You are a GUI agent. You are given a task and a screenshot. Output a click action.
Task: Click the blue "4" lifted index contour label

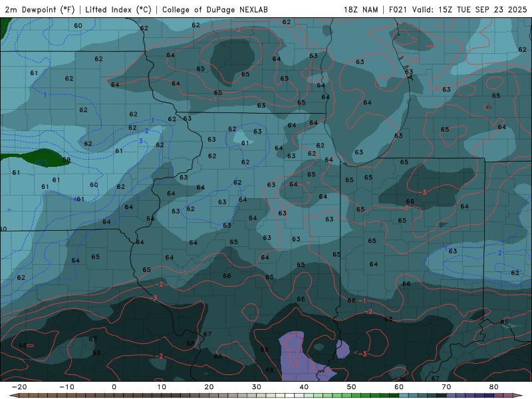pyautogui.click(x=75, y=199)
